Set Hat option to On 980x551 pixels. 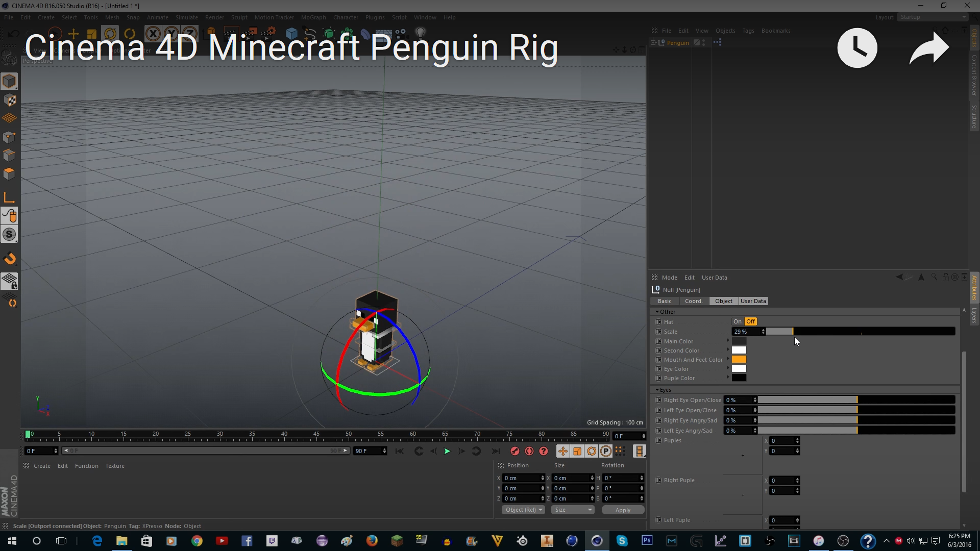[738, 321]
